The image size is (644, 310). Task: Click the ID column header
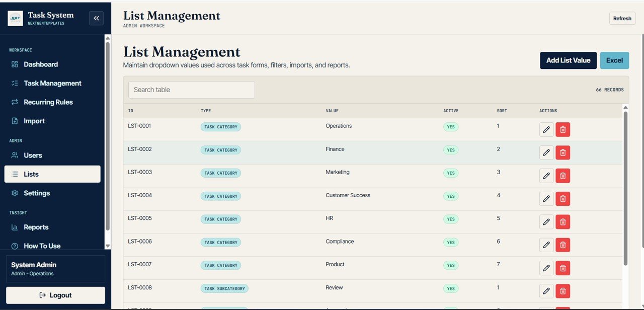click(131, 111)
